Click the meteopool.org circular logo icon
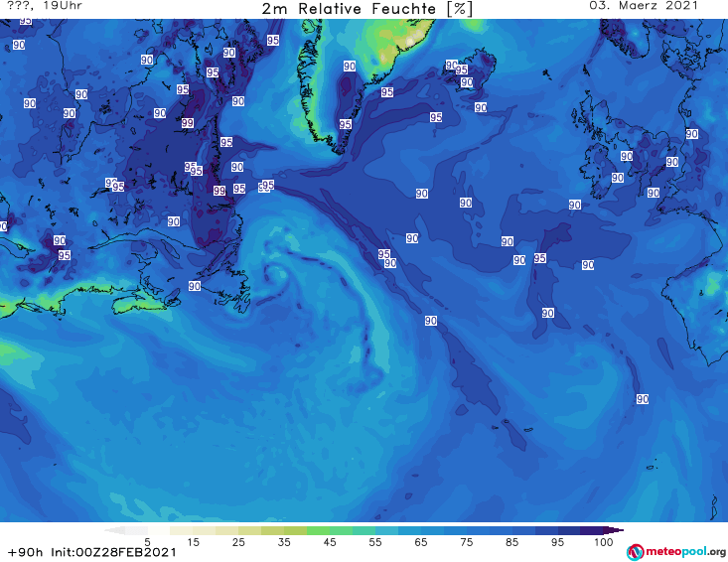This screenshot has height=562, width=728. (x=635, y=552)
